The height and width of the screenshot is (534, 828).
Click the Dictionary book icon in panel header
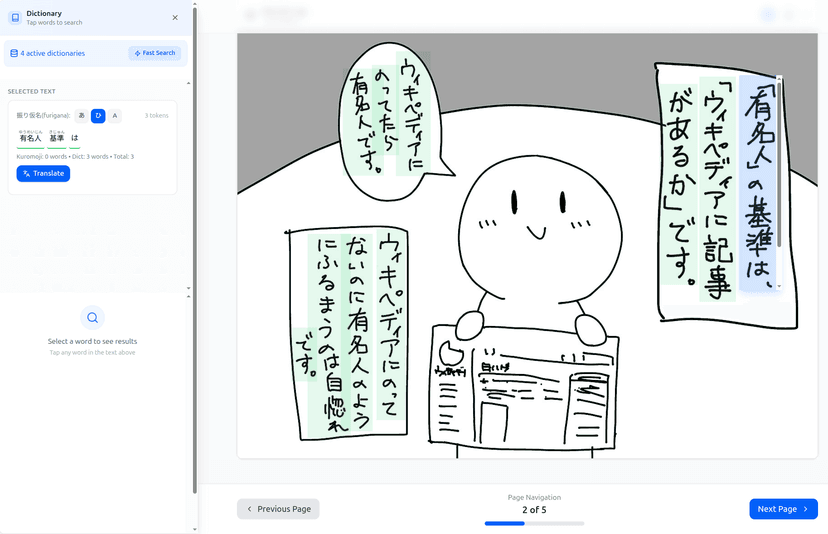coord(15,17)
